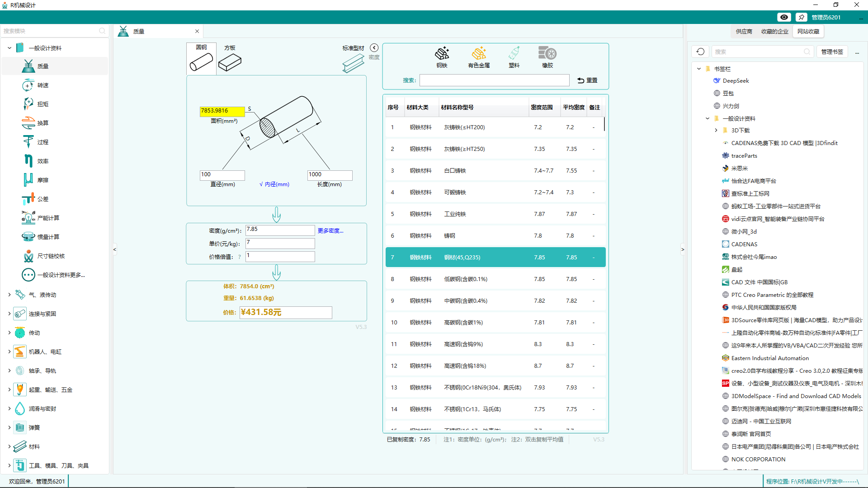Open the 更多密度... more density link
868x488 pixels.
tap(330, 230)
